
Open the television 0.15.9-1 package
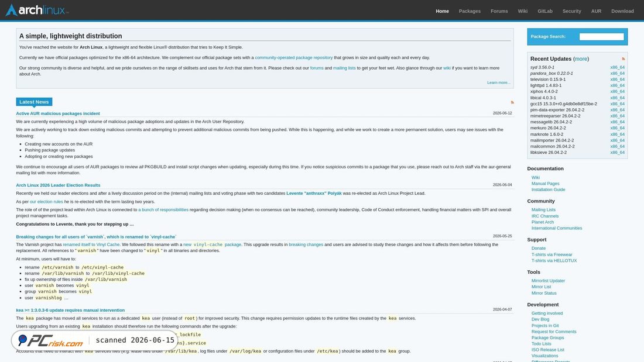point(548,80)
